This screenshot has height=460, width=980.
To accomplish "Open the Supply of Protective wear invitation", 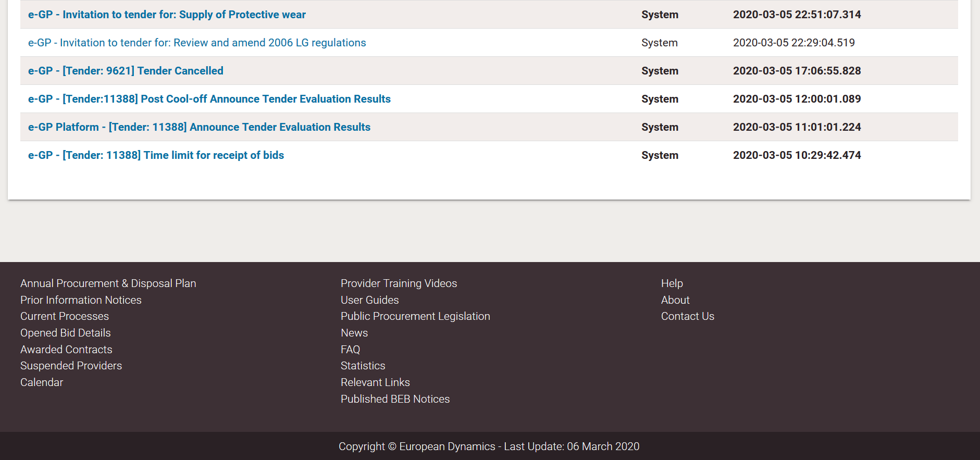I will (167, 15).
